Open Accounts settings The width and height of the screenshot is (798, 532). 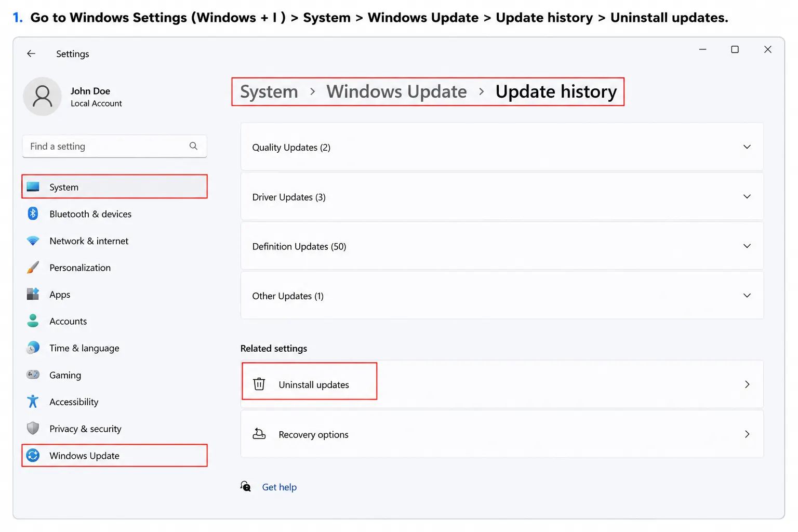point(114,321)
